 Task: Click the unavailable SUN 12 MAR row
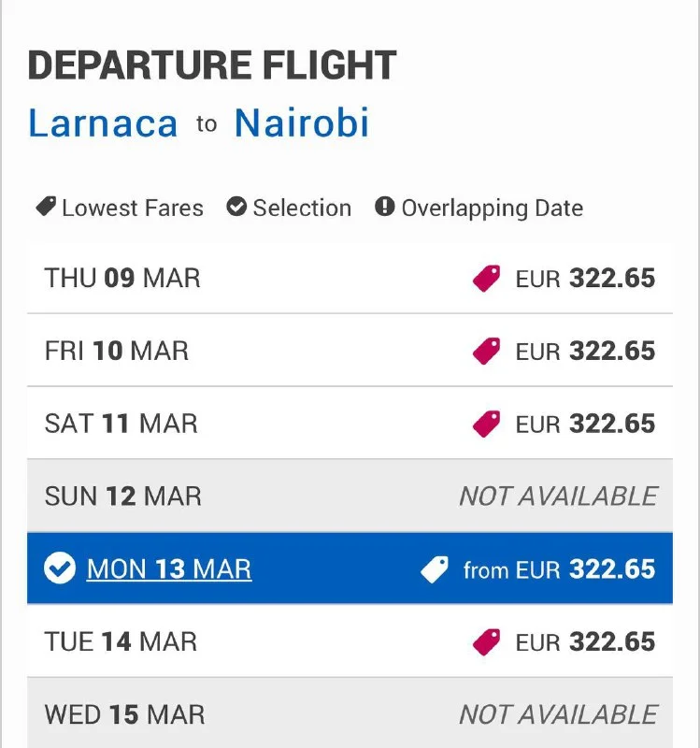point(350,496)
